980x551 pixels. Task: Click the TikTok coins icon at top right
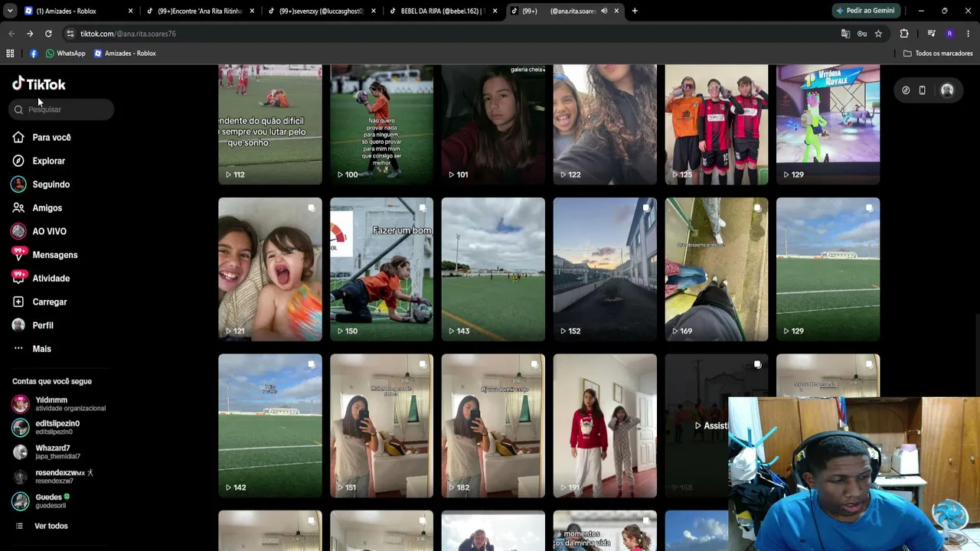906,90
